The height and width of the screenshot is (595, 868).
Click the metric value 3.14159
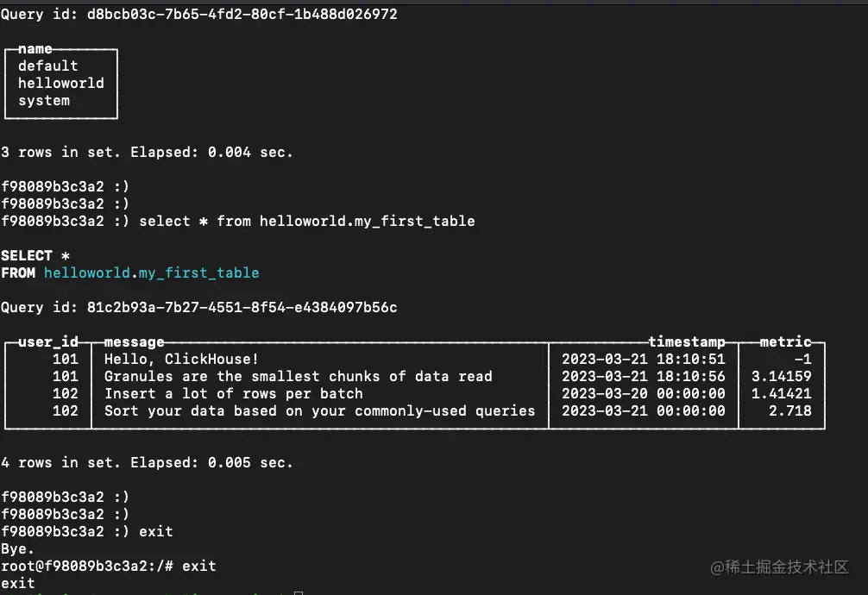pos(781,376)
